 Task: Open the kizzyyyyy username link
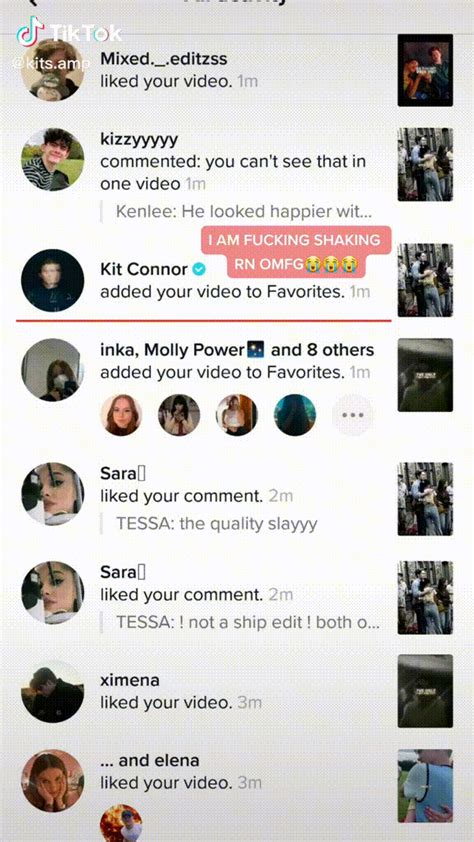pyautogui.click(x=139, y=140)
